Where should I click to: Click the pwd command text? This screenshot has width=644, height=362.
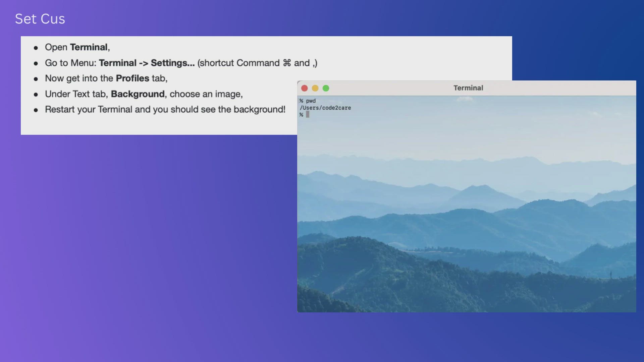tap(311, 101)
